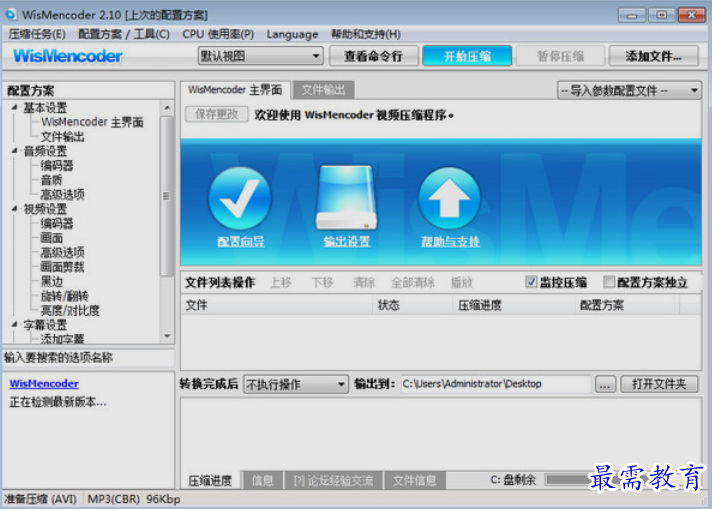Click the 开始压缩 button

467,56
